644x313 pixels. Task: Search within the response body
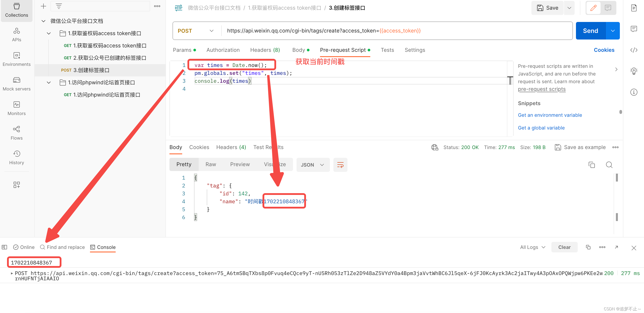coord(609,165)
